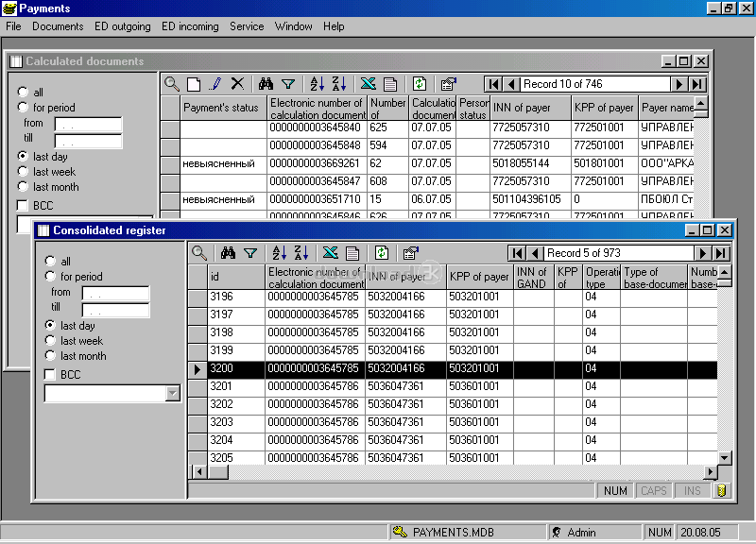Click binoculars find icon in Calculated documents
756x544 pixels.
[x=266, y=84]
